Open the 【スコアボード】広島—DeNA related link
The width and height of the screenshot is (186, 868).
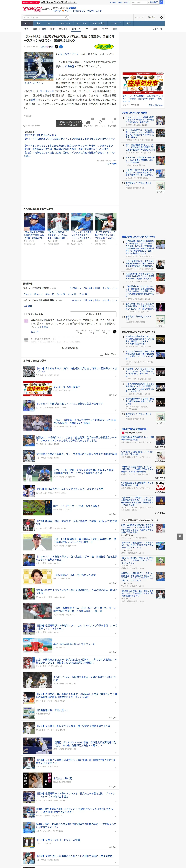click(x=40, y=135)
